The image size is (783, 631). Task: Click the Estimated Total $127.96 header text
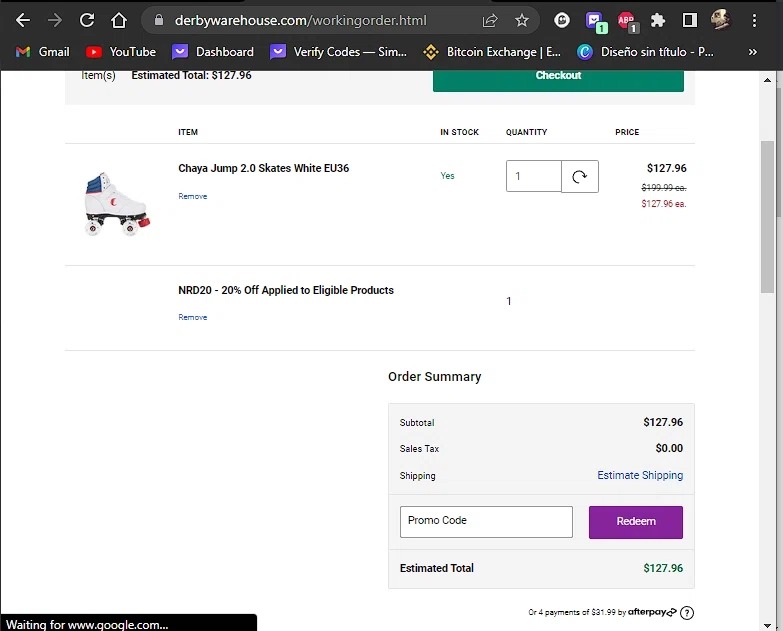pyautogui.click(x=191, y=75)
